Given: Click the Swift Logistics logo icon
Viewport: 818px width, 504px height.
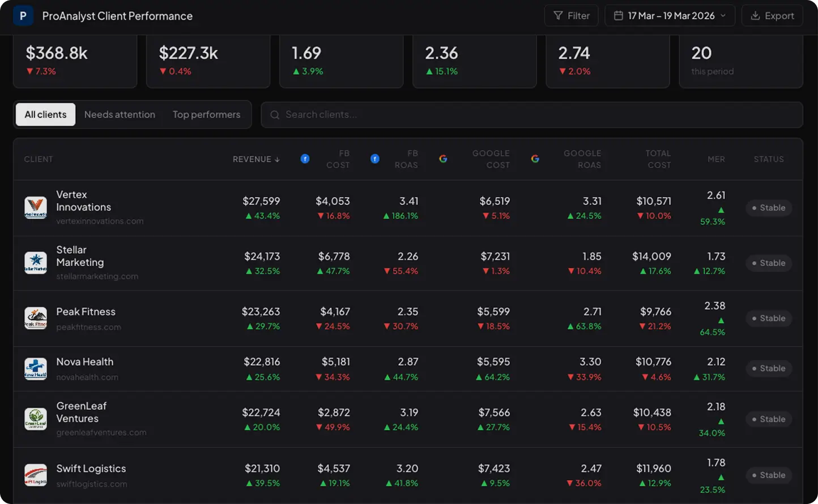Looking at the screenshot, I should 36,475.
